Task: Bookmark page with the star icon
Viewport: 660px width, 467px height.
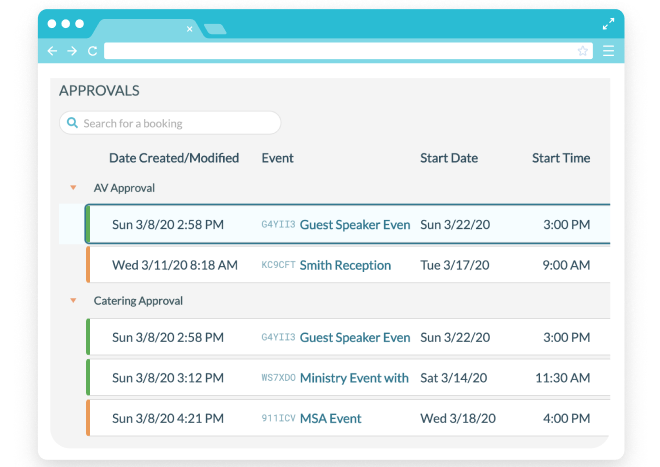Action: click(582, 51)
